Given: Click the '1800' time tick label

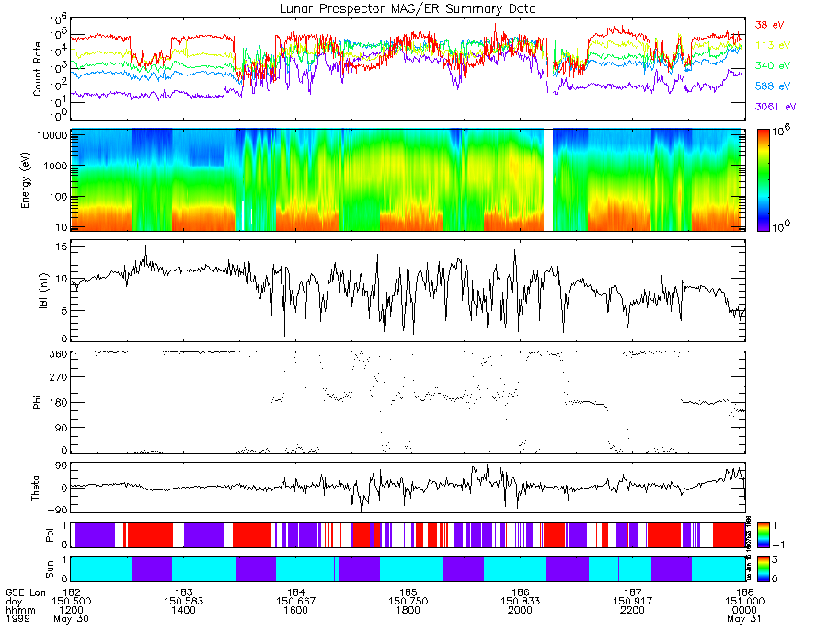Looking at the screenshot, I should [408, 610].
